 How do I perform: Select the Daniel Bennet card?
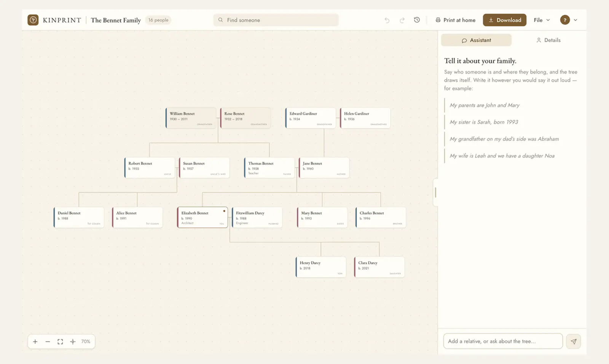[x=79, y=218]
